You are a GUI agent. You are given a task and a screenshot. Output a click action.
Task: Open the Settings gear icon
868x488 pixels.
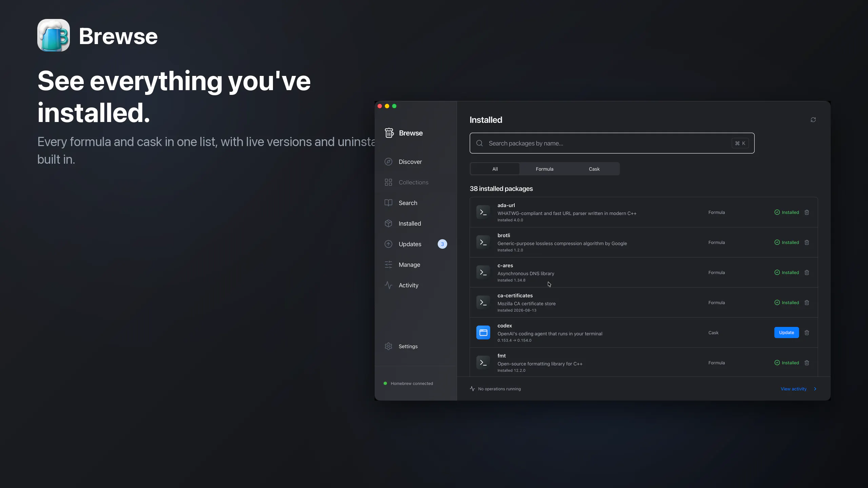389,346
